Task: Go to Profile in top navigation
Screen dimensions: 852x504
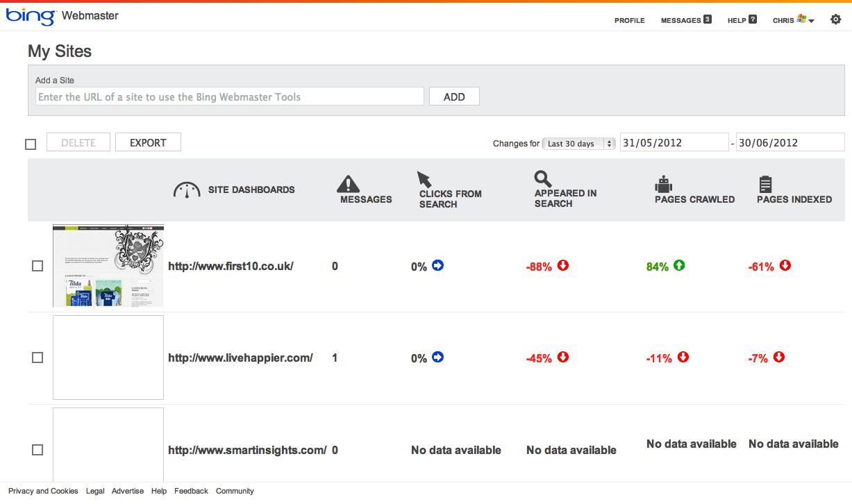Action: pyautogui.click(x=629, y=20)
